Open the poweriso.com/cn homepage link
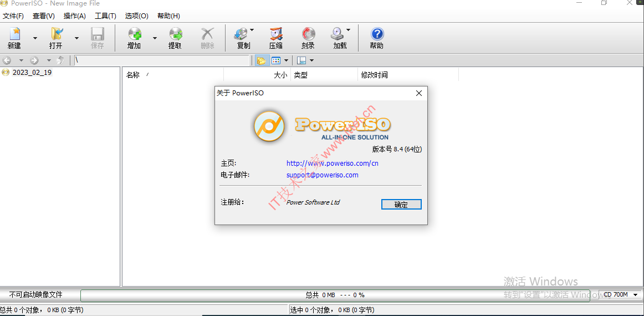The image size is (644, 316). tap(333, 163)
